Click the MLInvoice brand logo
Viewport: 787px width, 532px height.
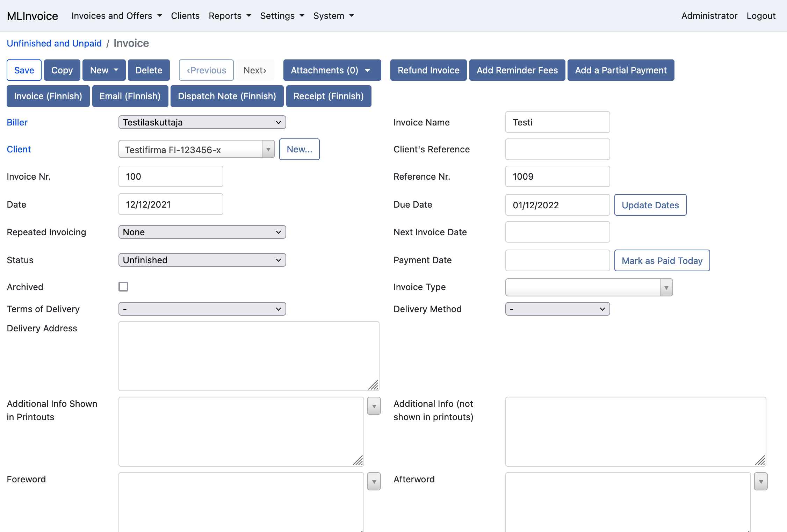33,16
